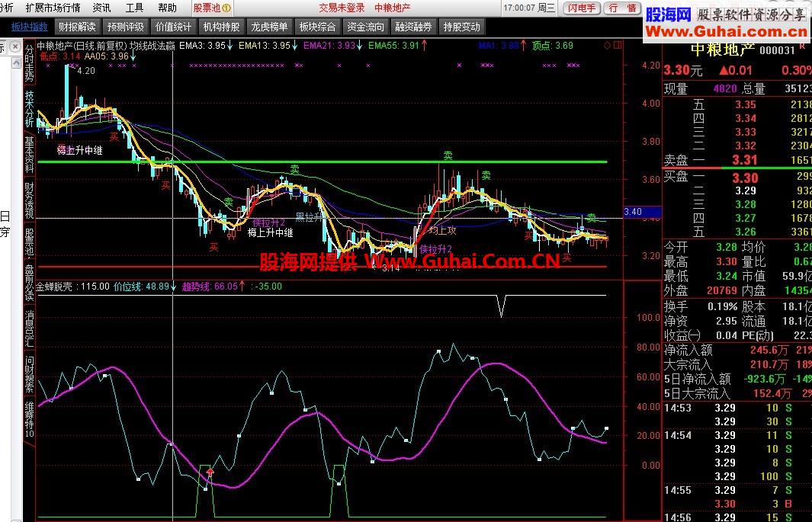
Task: Switch to the 资金流向 tab
Action: coord(366,27)
